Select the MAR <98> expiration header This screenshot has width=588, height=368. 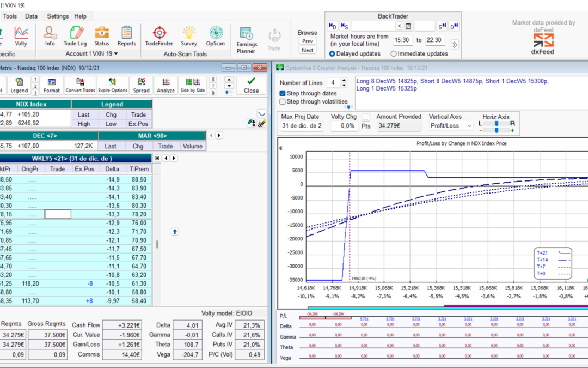coord(152,136)
